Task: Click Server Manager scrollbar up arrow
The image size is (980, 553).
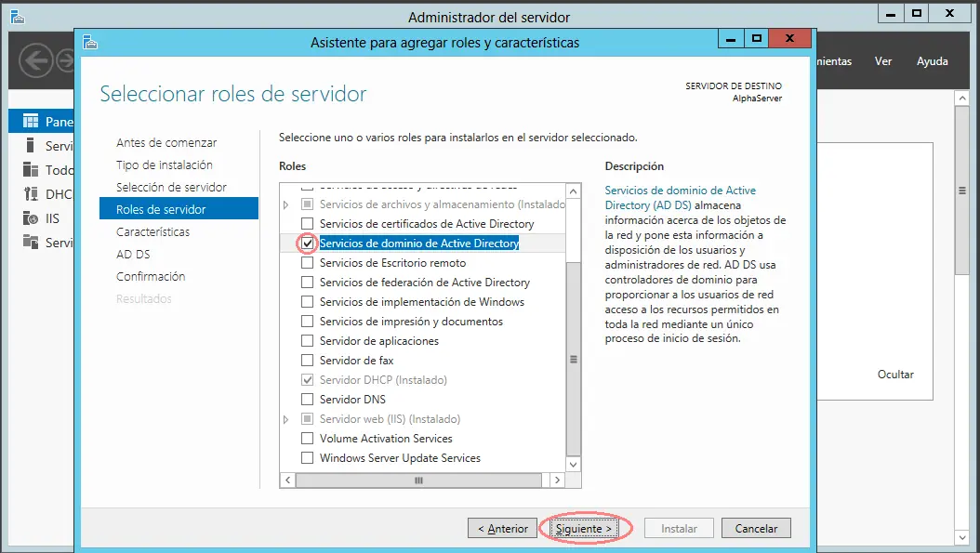Action: (x=962, y=99)
